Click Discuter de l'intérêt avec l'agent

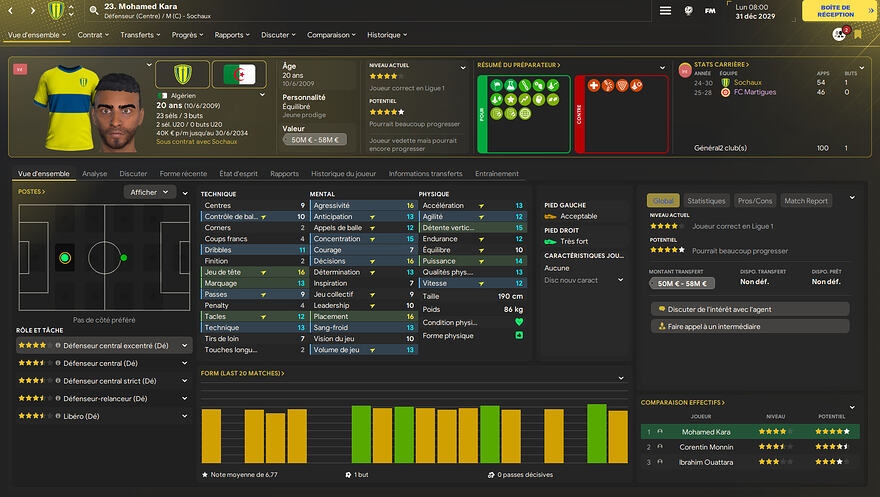point(748,308)
